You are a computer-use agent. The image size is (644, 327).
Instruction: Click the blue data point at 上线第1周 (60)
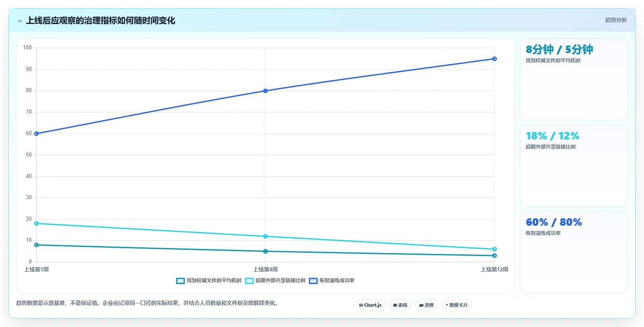pos(37,134)
